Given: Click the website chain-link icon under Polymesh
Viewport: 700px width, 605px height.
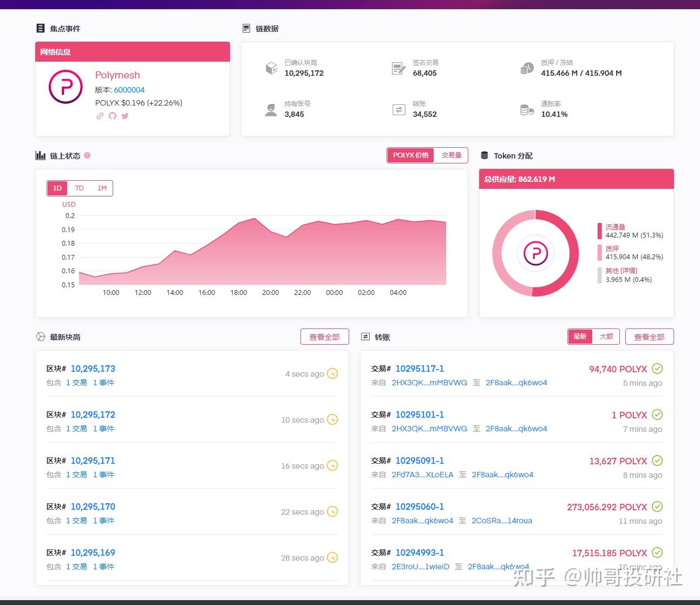Looking at the screenshot, I should click(x=100, y=116).
